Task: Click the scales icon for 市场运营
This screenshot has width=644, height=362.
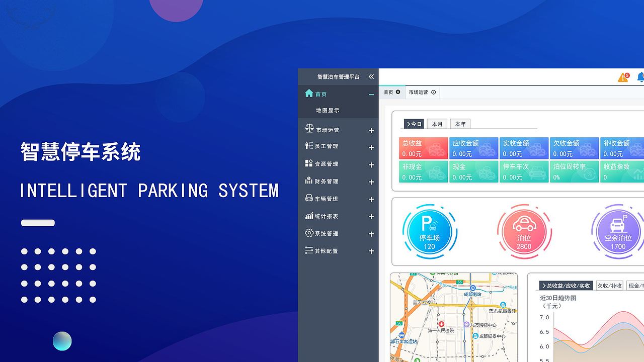Action: 309,129
